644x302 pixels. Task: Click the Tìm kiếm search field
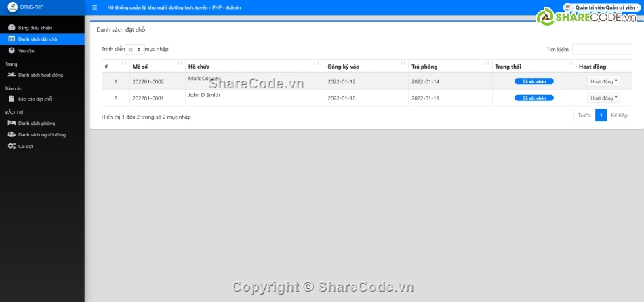(x=602, y=50)
